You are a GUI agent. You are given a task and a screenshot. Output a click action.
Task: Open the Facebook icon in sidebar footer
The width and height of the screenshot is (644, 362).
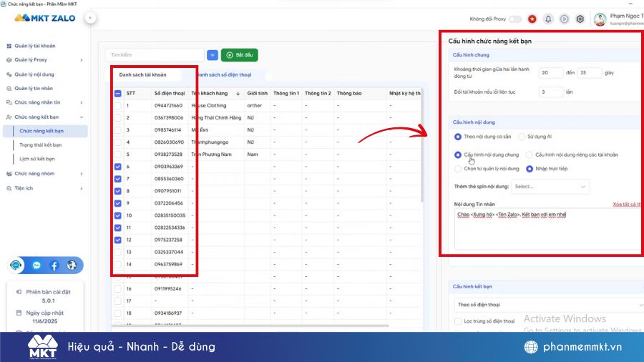[x=54, y=265]
